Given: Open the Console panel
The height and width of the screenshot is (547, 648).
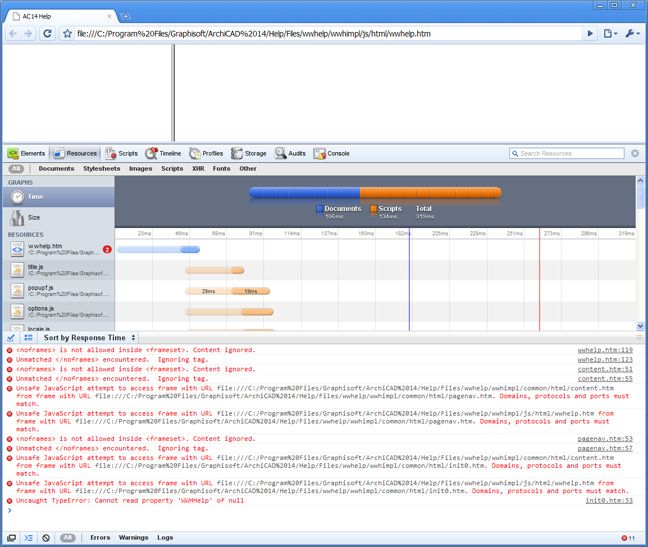Looking at the screenshot, I should (x=331, y=153).
